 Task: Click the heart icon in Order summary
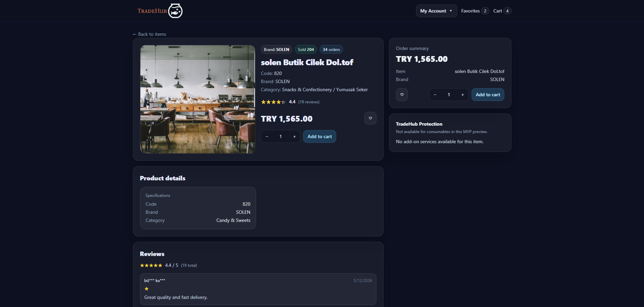402,95
